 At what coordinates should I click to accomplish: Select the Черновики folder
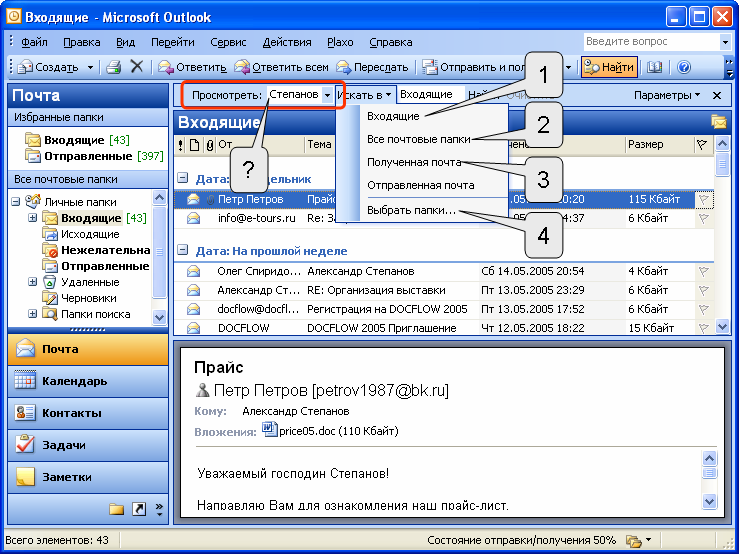(x=80, y=298)
